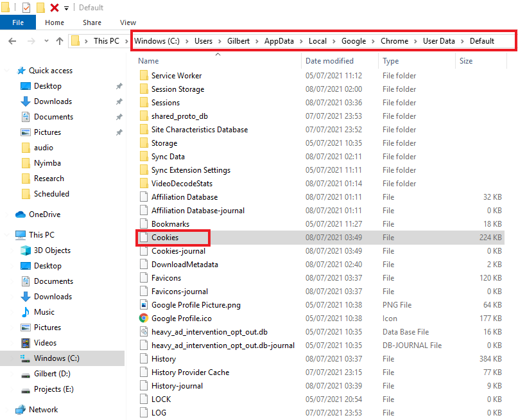Screen dimensions: 518x420
Task: Select the Sync Data folder icon
Action: click(144, 157)
